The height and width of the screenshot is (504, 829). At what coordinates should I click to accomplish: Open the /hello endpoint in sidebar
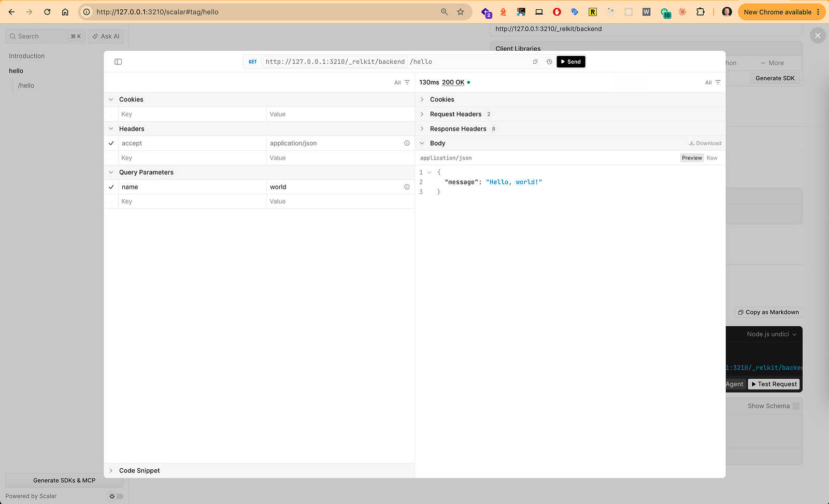click(26, 85)
